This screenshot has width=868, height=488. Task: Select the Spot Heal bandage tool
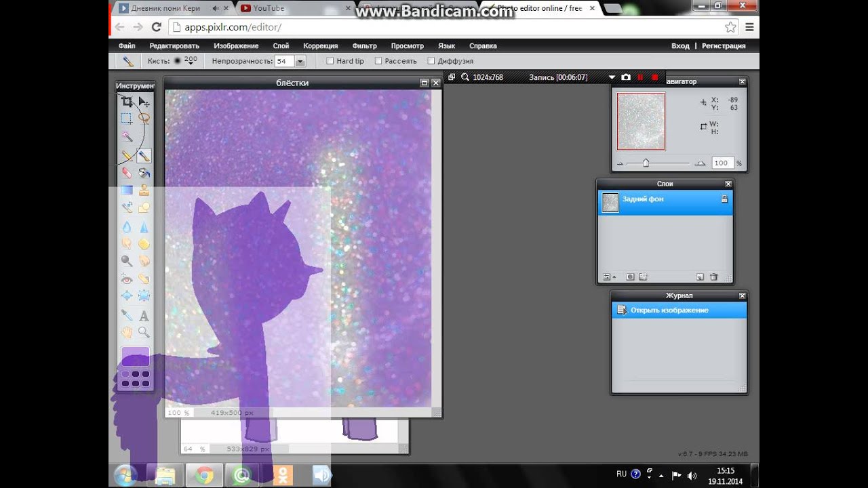[x=144, y=279]
